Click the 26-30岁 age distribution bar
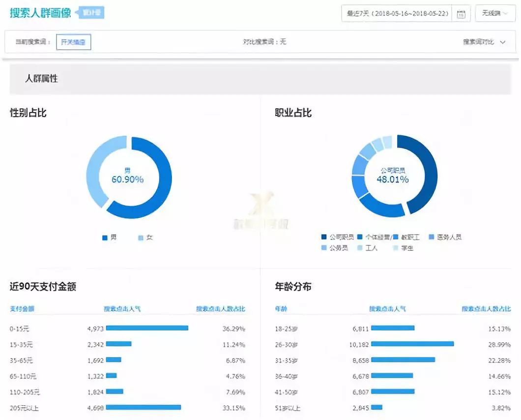The image size is (521, 420). click(x=412, y=344)
